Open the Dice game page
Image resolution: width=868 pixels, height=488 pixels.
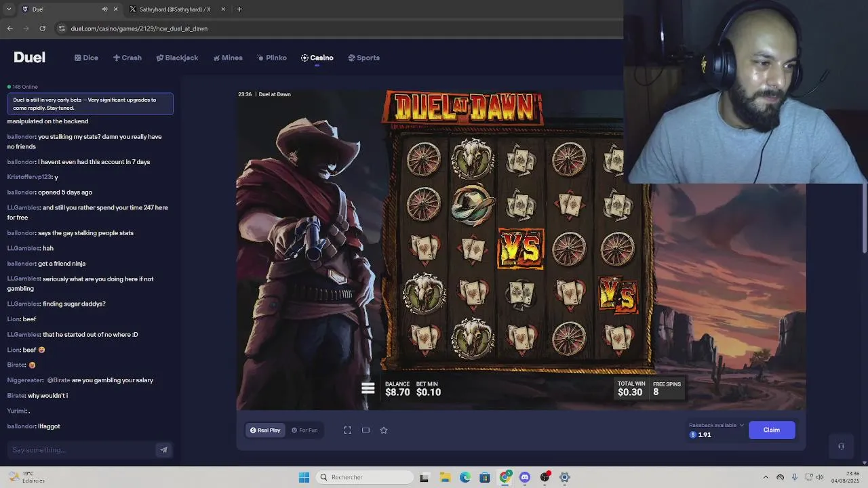[86, 58]
